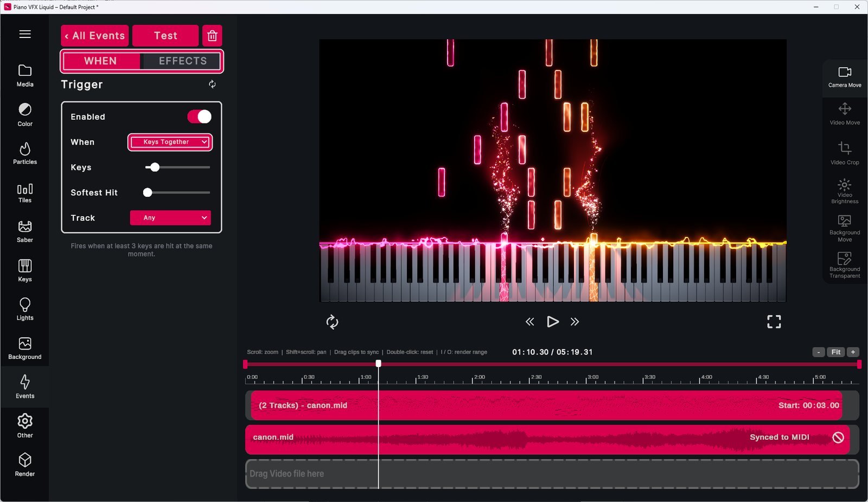
Task: Click the Test button
Action: click(x=165, y=36)
